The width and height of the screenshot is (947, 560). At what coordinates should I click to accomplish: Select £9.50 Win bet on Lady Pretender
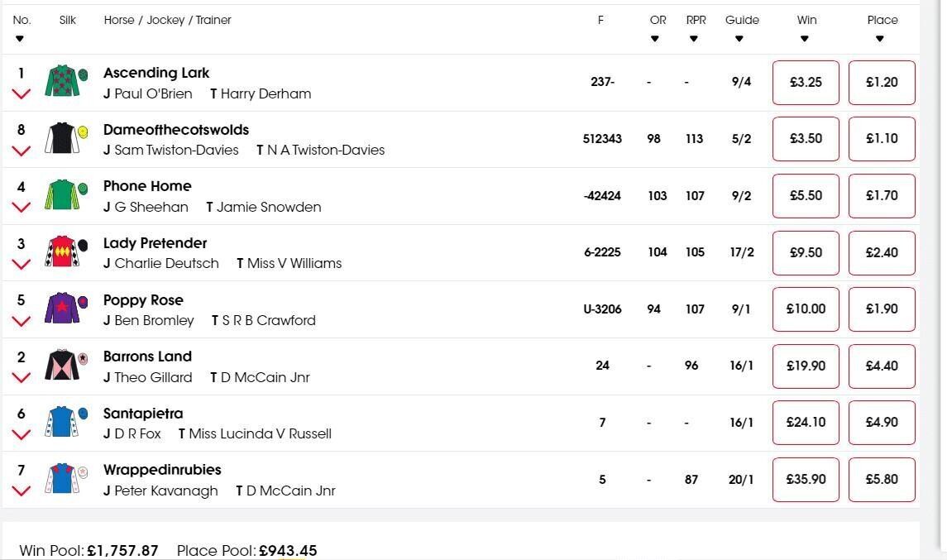pos(806,252)
